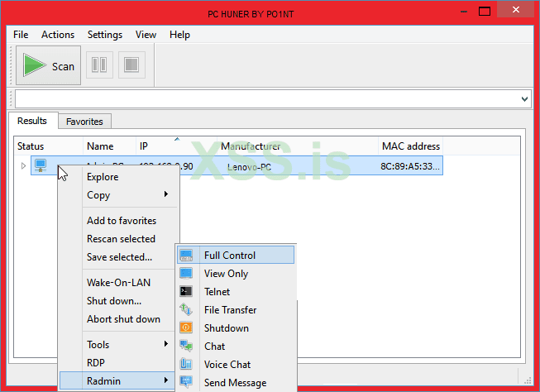This screenshot has height=392, width=540.
Task: Sort by the Manufacturer column header
Action: (x=298, y=146)
